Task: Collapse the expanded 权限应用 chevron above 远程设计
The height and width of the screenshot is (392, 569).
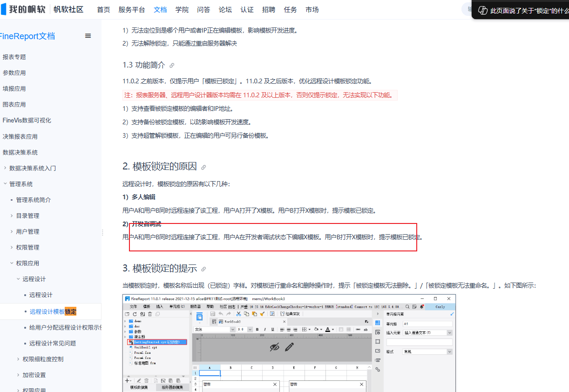Action: (12, 263)
